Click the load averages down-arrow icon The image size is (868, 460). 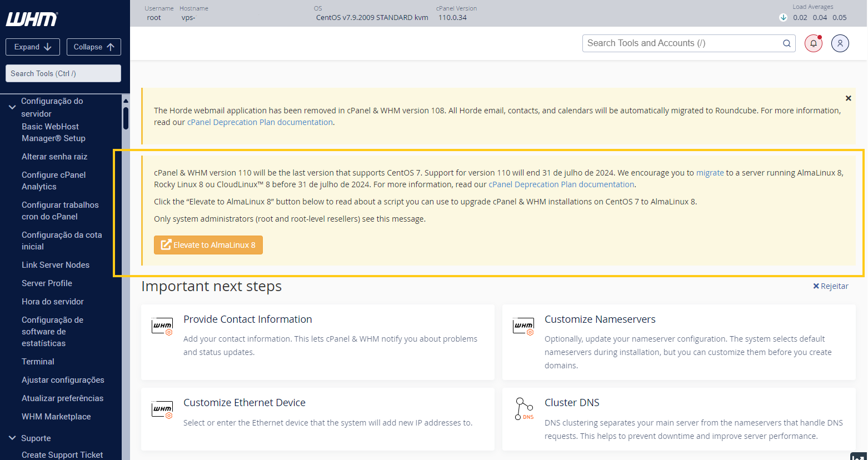click(784, 17)
